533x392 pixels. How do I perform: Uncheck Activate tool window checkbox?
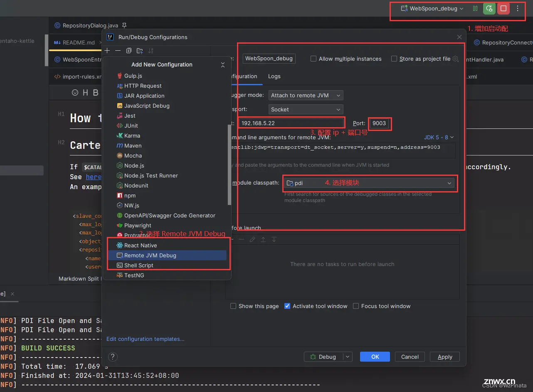(x=287, y=306)
